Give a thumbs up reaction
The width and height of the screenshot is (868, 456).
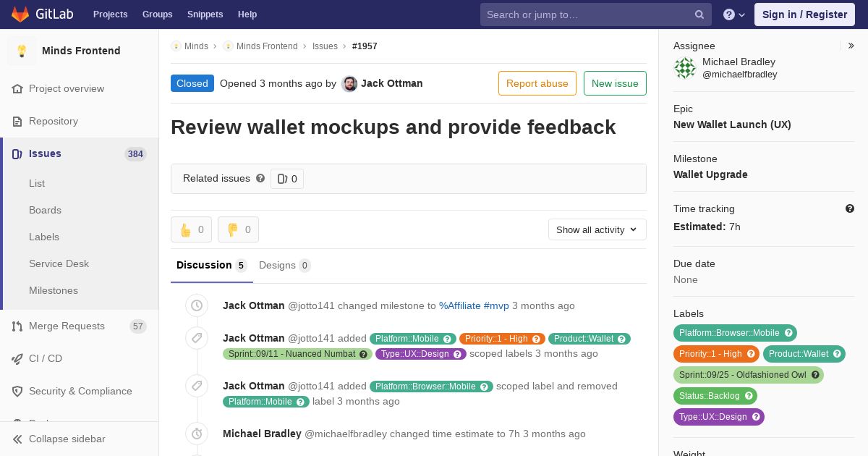(191, 229)
